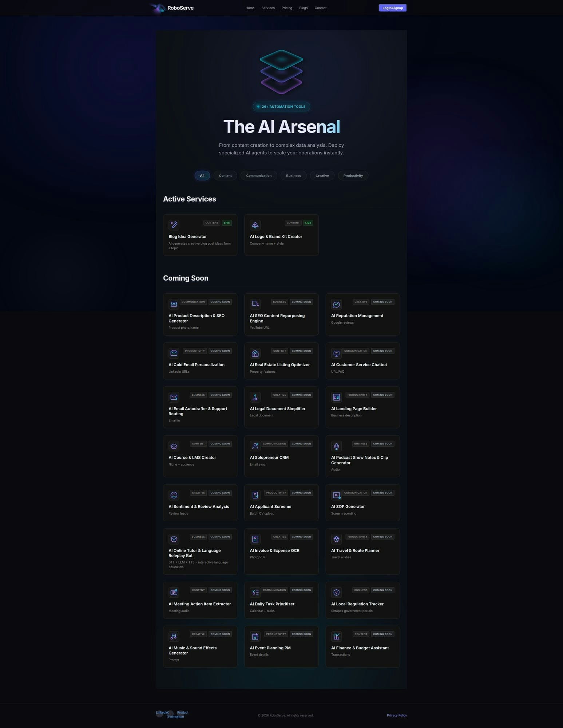Click the 26+ Automation Tools badge
This screenshot has width=563, height=728.
click(281, 106)
